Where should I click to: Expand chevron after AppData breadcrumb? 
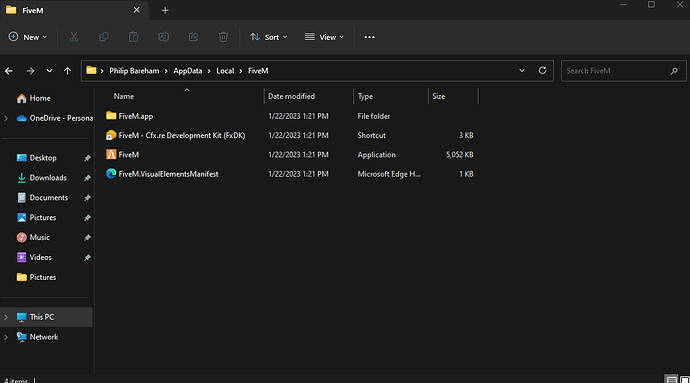(209, 71)
